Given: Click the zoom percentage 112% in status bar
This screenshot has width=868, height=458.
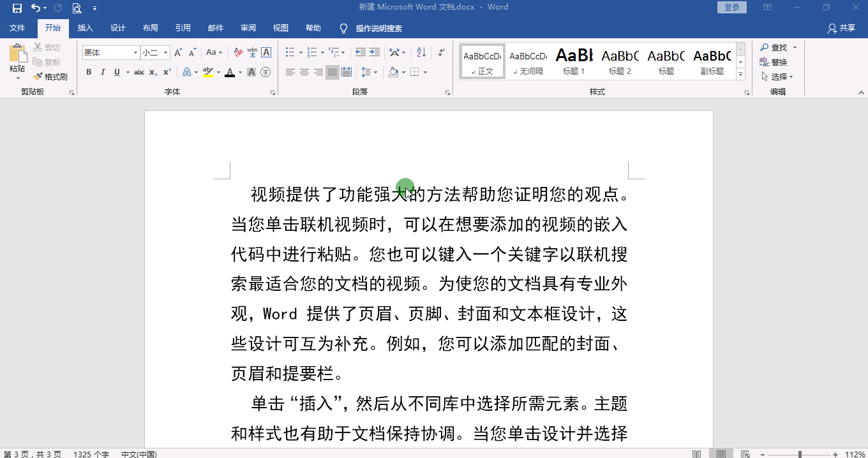Looking at the screenshot, I should tap(855, 454).
